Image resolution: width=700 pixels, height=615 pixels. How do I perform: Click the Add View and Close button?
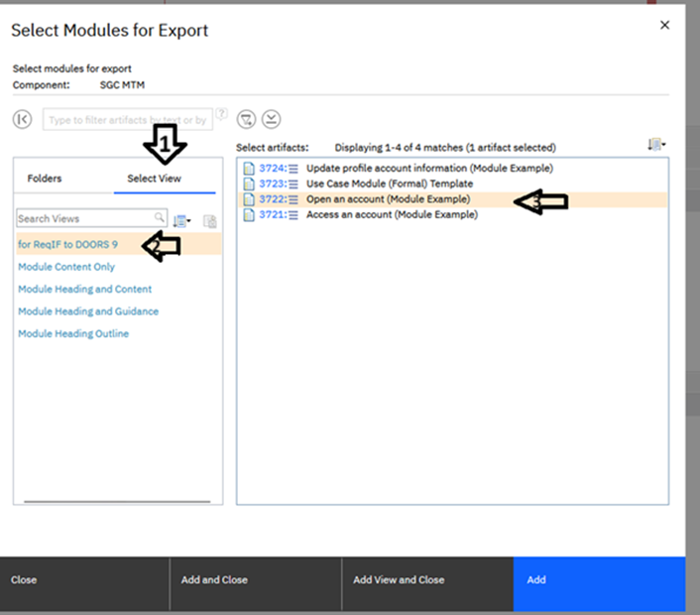point(399,580)
